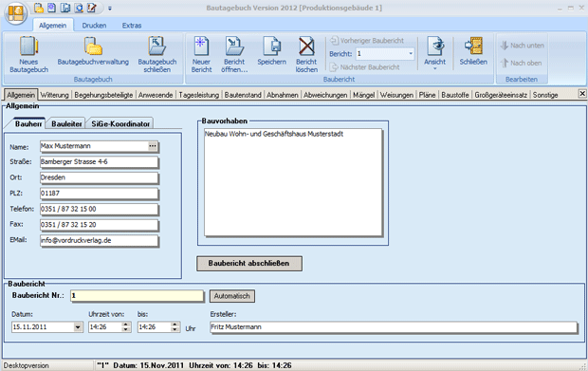Open quick access toolbar customize arrow
The height and width of the screenshot is (371, 588).
pos(109,8)
